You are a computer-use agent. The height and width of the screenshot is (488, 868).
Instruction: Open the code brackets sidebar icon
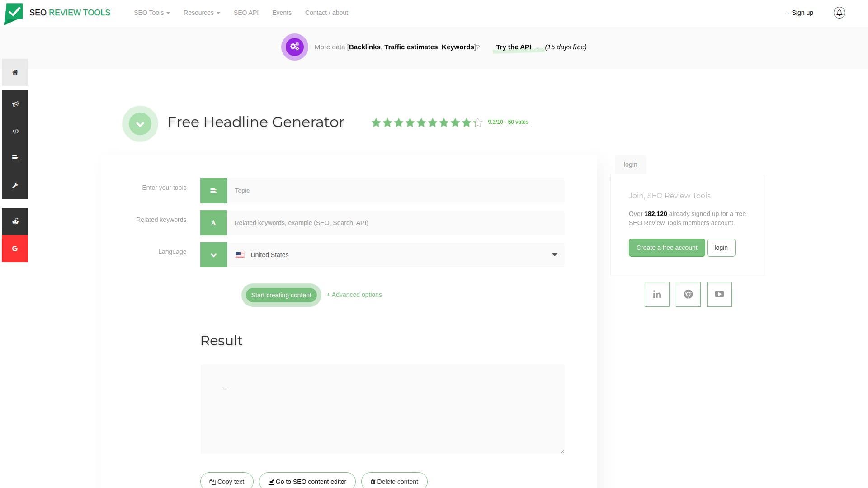tap(15, 131)
